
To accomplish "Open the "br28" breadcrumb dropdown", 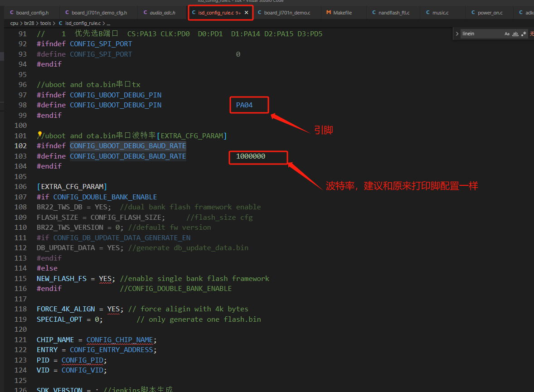I will (x=29, y=23).
